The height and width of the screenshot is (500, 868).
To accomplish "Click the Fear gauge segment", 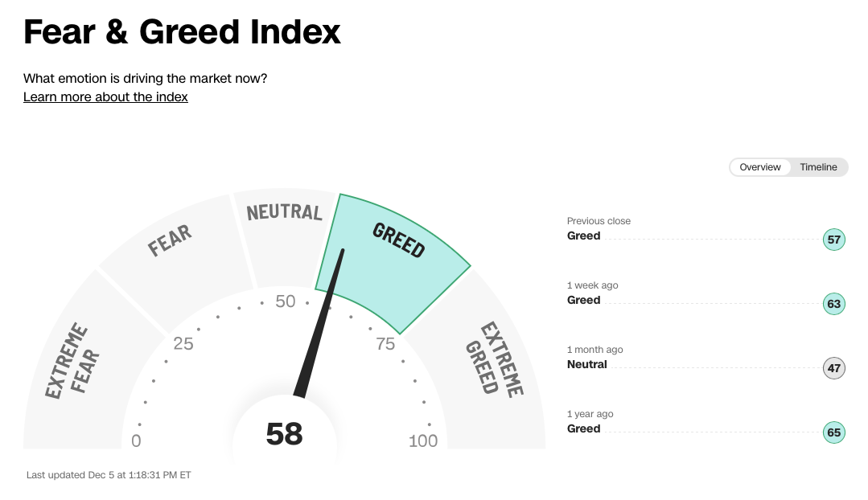I will point(175,260).
